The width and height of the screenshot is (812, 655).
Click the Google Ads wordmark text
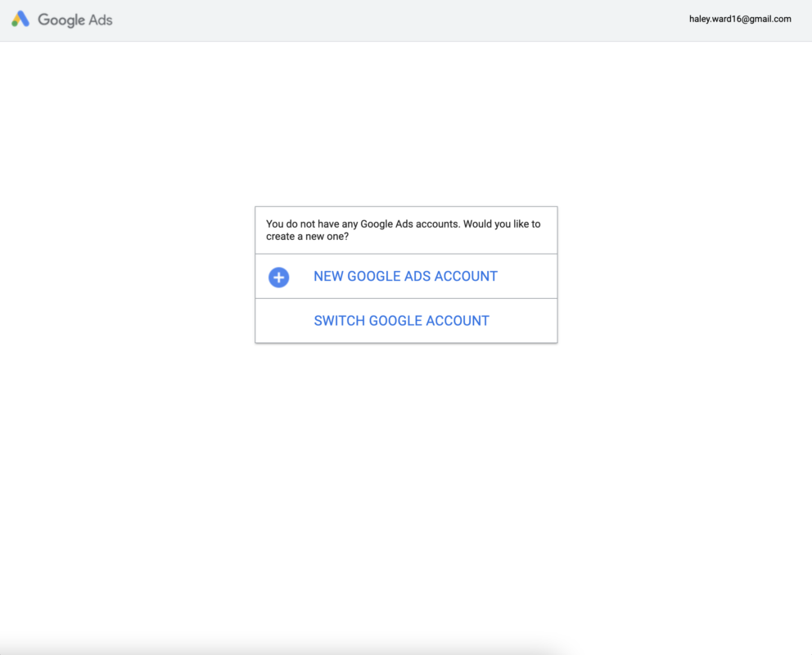tap(75, 20)
